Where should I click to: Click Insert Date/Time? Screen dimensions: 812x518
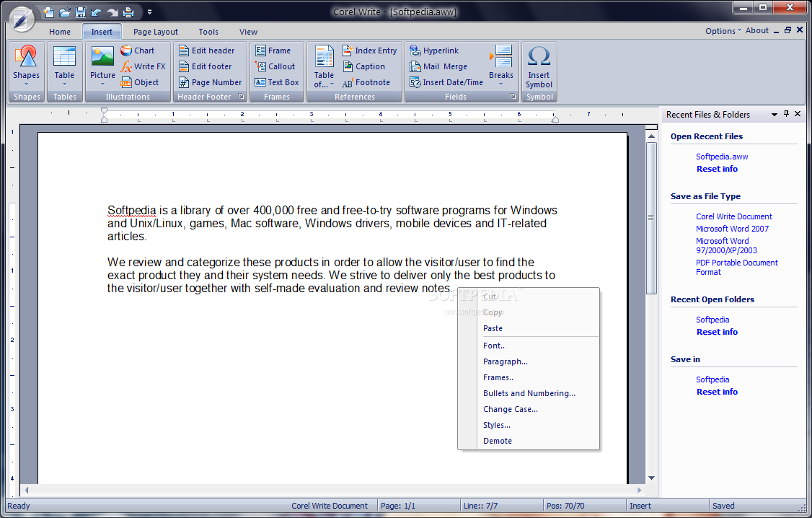click(x=446, y=82)
